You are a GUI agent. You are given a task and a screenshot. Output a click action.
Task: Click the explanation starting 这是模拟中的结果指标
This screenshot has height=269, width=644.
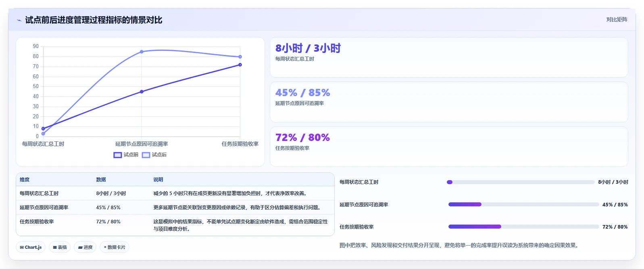coord(240,225)
